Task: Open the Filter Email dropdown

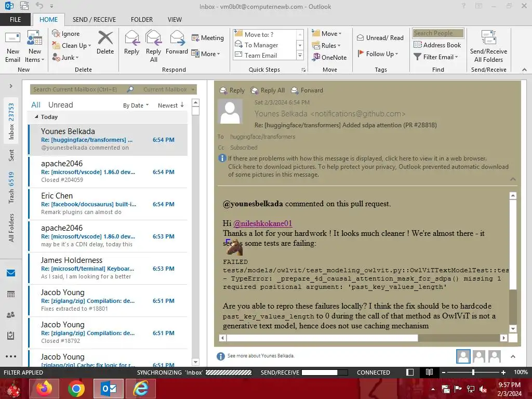Action: (x=436, y=57)
